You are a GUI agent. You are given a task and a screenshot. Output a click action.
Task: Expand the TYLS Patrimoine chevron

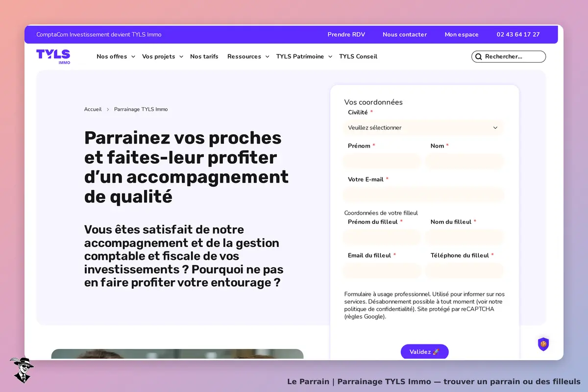click(330, 57)
